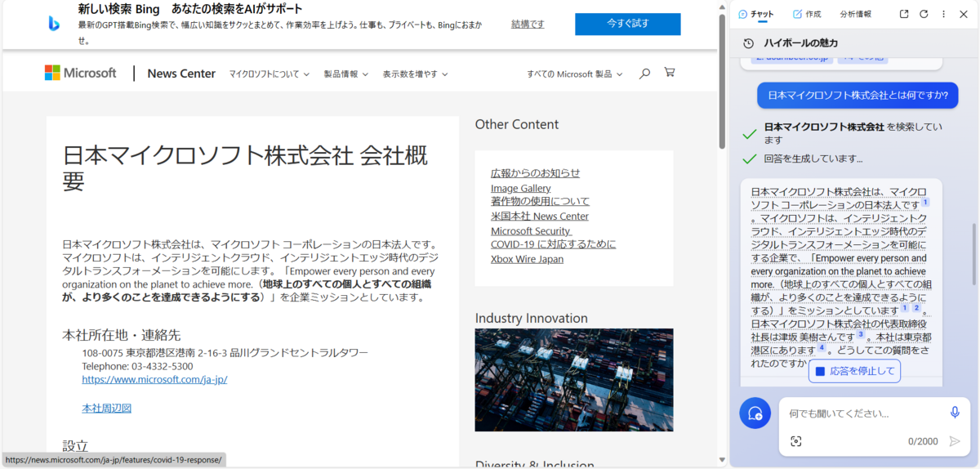The height and width of the screenshot is (469, 980).
Task: Open 著作物の使用について link
Action: tap(540, 201)
